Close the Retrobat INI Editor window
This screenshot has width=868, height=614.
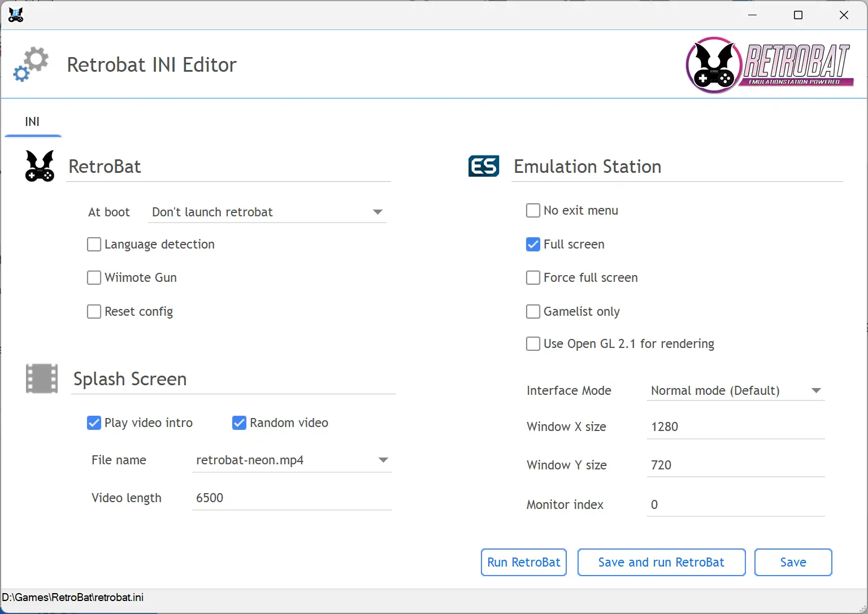(844, 15)
